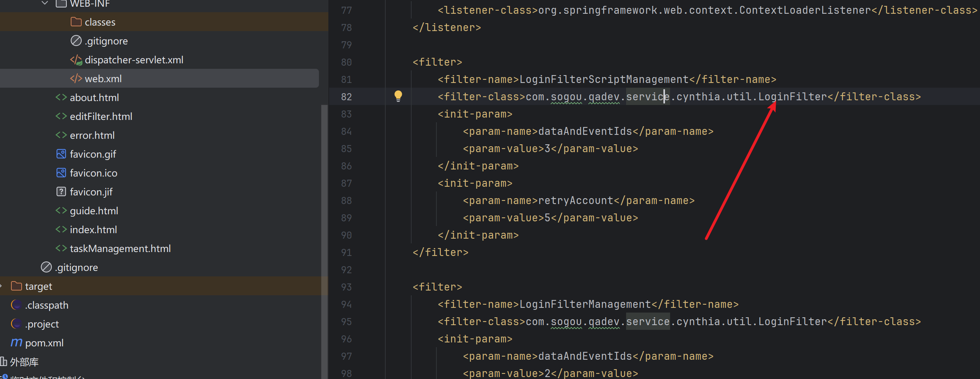Click the web.xml file icon
Image resolution: width=980 pixels, height=379 pixels.
tap(76, 79)
